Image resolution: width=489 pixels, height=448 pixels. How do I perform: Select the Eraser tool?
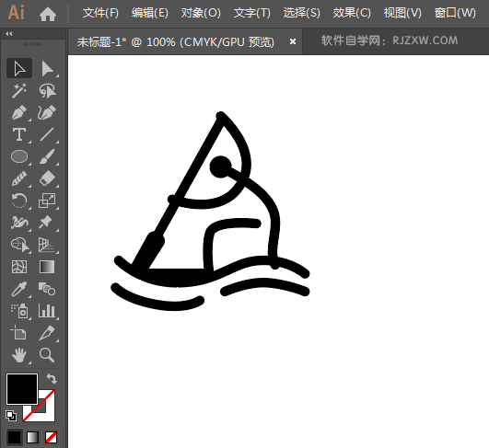47,178
